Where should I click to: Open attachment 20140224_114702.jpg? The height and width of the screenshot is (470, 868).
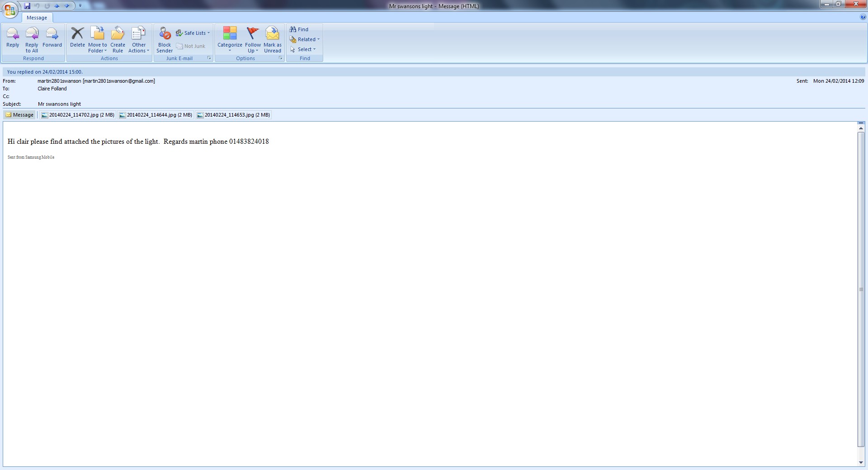[78, 115]
